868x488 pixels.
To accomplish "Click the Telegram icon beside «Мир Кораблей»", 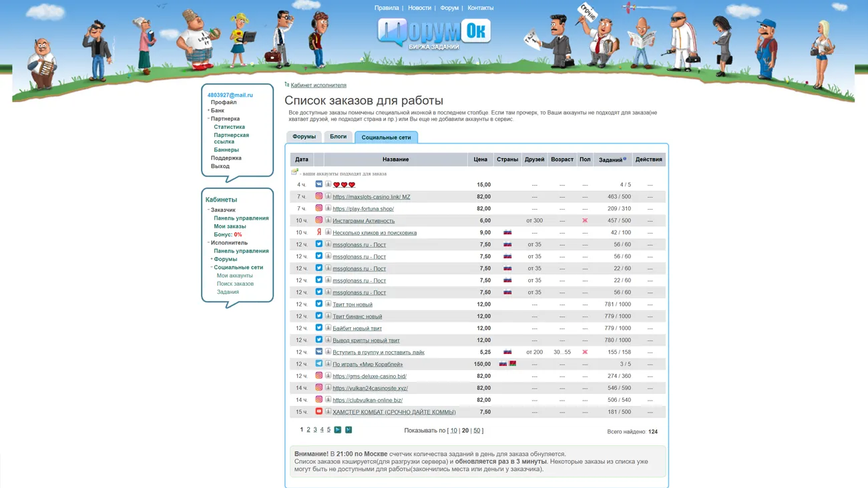I will click(x=318, y=364).
